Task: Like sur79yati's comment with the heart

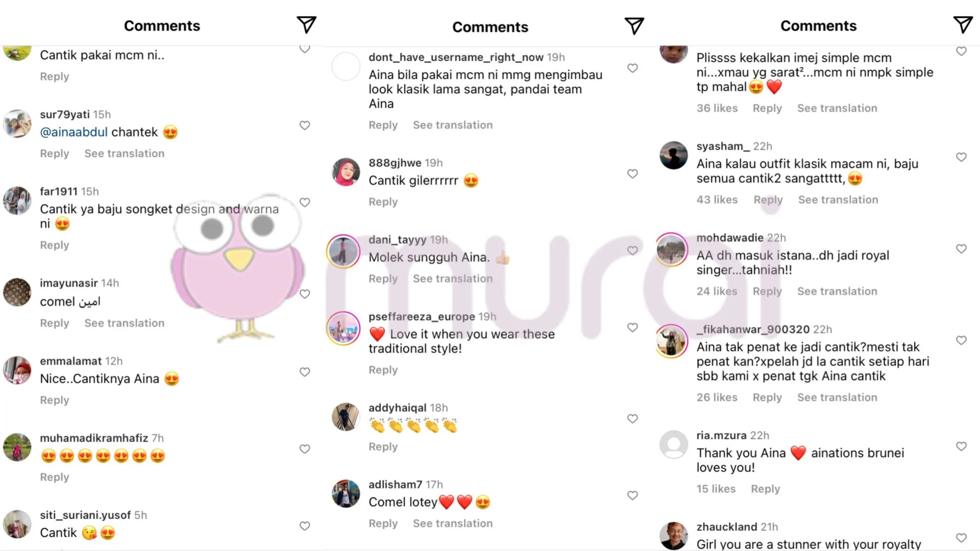Action: pos(305,126)
